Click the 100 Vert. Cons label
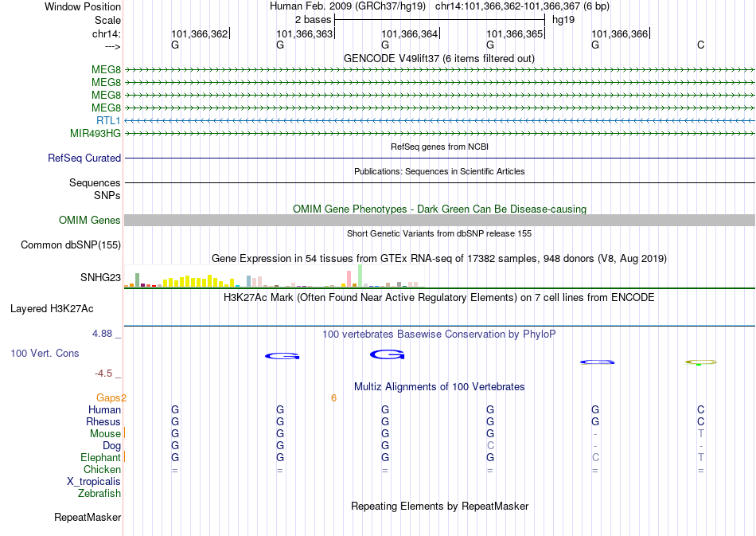 [x=45, y=353]
